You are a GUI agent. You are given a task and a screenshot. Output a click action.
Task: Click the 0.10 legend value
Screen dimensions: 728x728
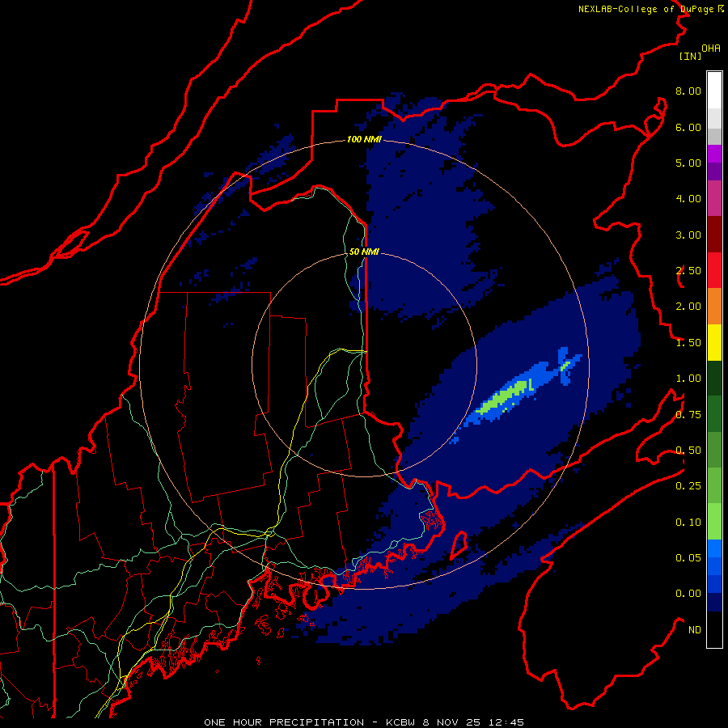pyautogui.click(x=688, y=523)
